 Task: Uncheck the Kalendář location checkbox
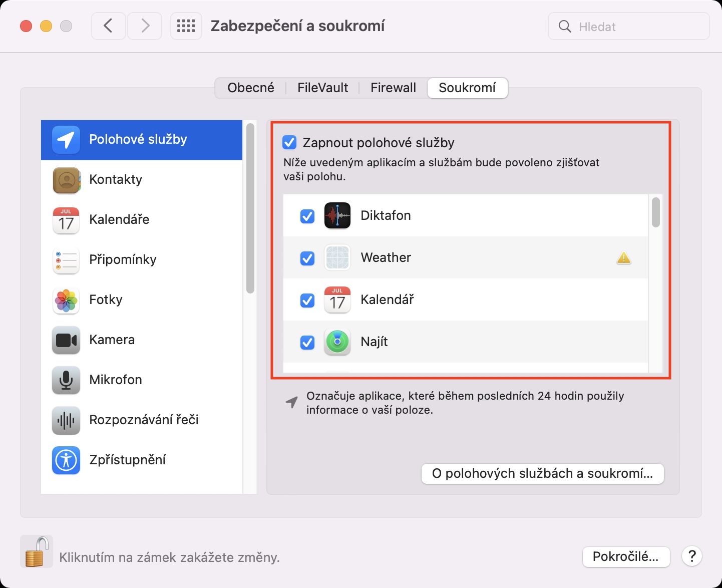click(307, 301)
